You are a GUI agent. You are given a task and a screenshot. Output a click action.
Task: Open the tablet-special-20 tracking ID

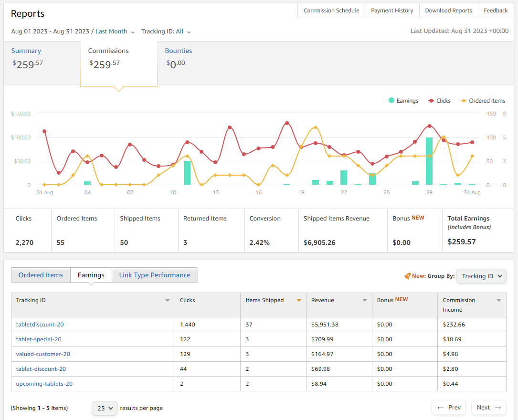click(39, 339)
